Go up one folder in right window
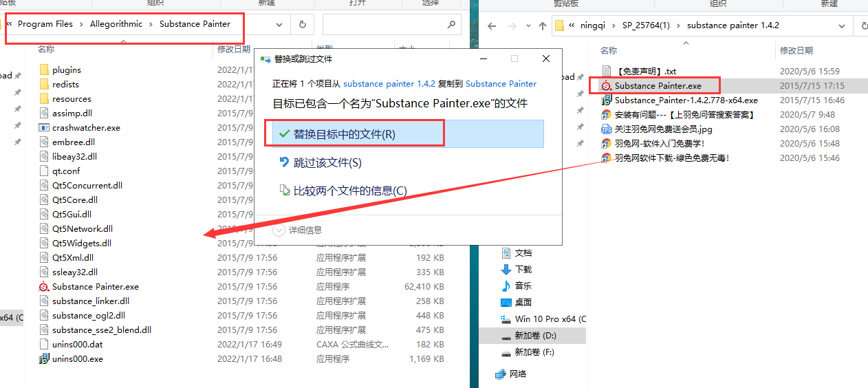Screen dimensions: 868x388 (542, 26)
